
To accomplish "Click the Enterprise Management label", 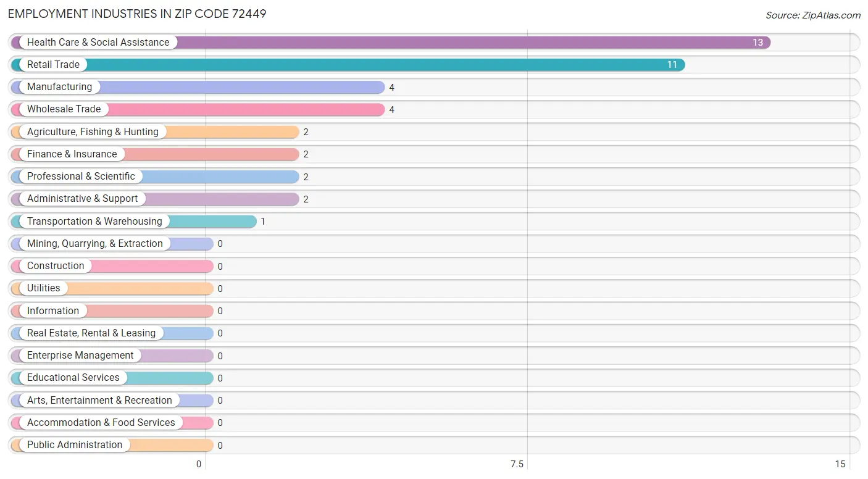I will (80, 355).
